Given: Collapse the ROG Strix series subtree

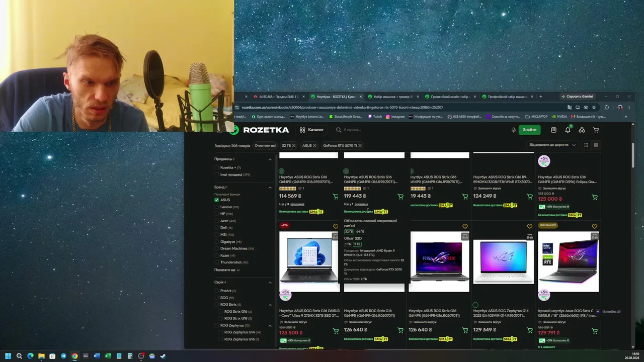Looking at the screenshot, I should coord(270,305).
